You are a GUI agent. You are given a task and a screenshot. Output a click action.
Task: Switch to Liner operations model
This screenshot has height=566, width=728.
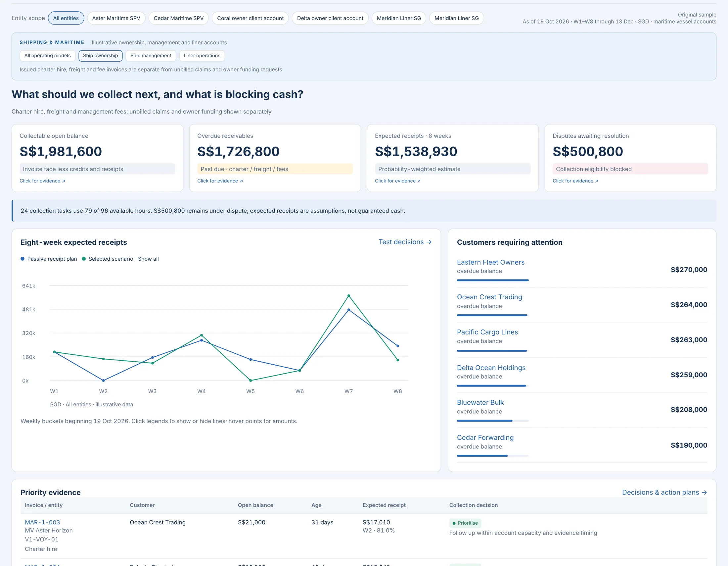(202, 56)
